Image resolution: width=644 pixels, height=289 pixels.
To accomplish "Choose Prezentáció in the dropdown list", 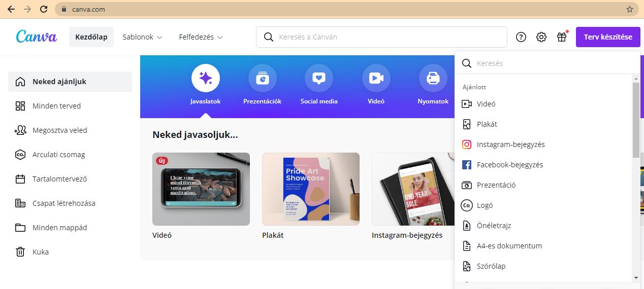I will click(543, 185).
